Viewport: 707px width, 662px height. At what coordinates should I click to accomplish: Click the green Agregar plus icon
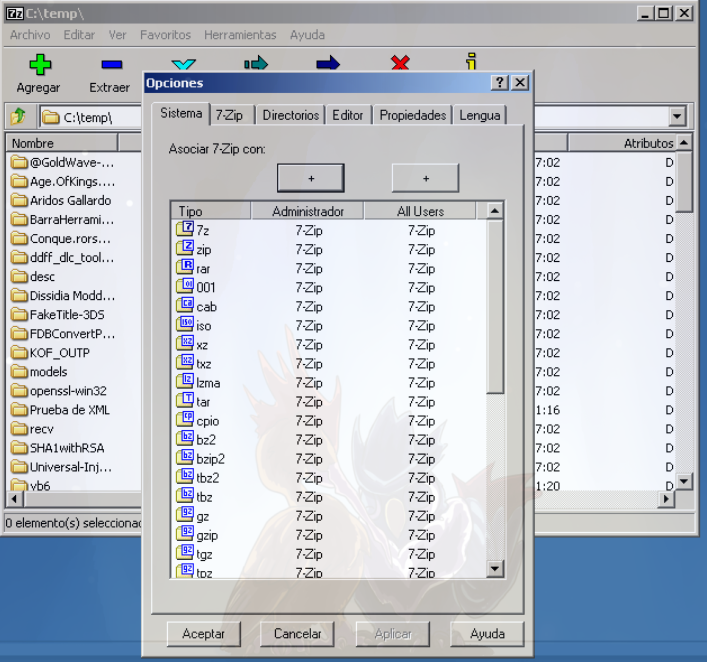click(40, 64)
